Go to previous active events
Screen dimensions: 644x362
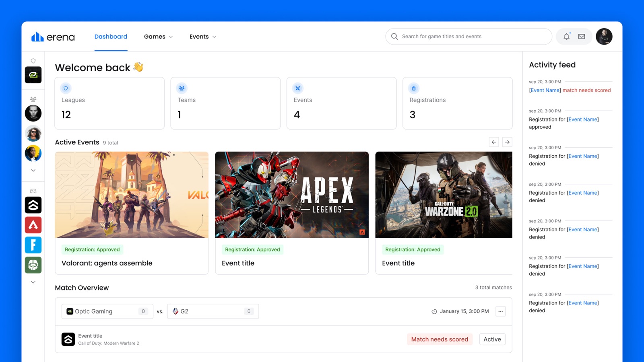point(494,142)
